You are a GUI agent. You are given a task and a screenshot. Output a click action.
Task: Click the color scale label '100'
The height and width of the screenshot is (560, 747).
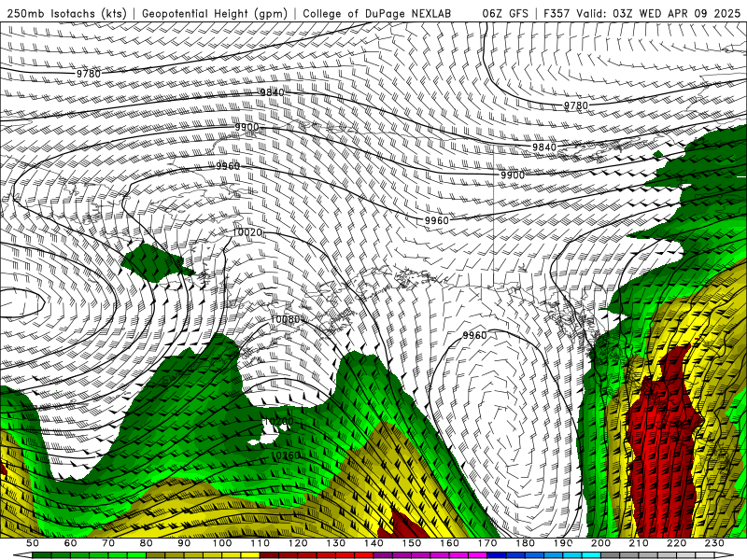(x=222, y=543)
